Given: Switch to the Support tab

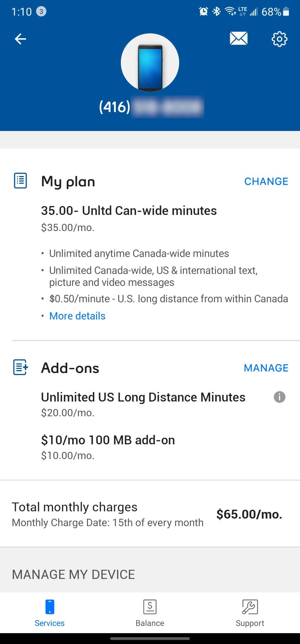Looking at the screenshot, I should [250, 613].
